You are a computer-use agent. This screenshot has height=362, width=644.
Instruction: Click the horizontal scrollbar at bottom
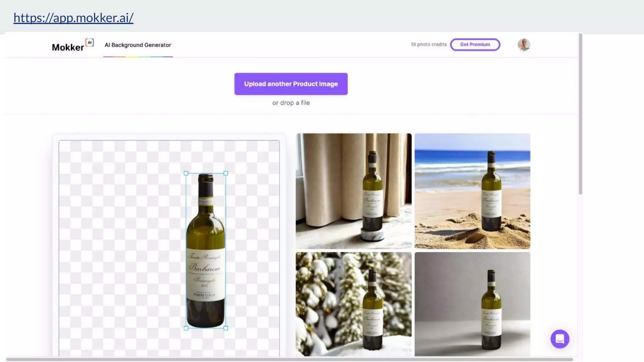(289, 359)
